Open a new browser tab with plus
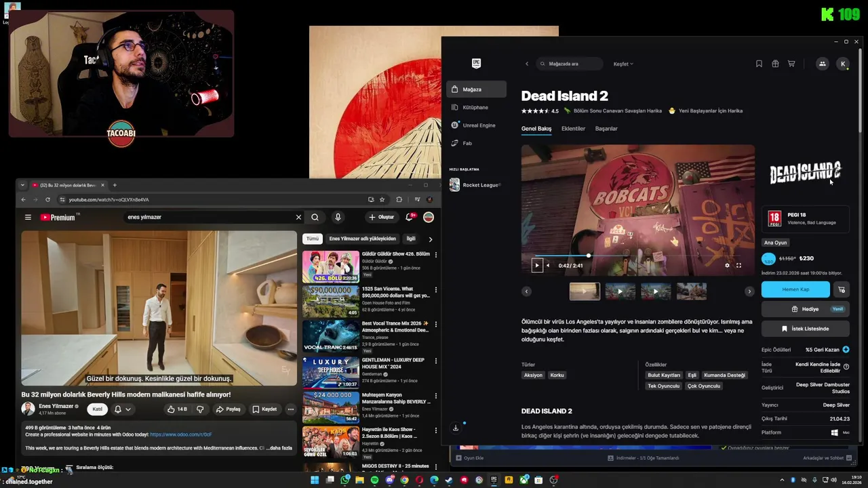 click(x=115, y=185)
